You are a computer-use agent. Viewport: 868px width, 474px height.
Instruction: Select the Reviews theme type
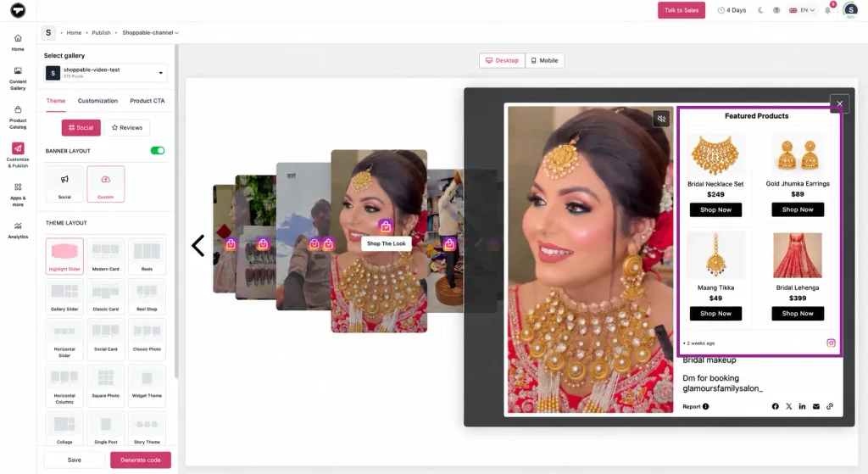127,127
